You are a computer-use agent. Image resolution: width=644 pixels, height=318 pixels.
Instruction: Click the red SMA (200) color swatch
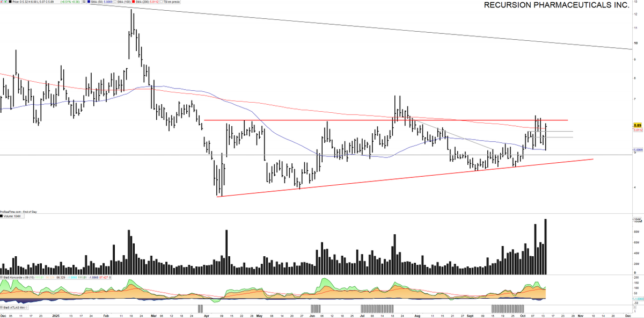(133, 2)
